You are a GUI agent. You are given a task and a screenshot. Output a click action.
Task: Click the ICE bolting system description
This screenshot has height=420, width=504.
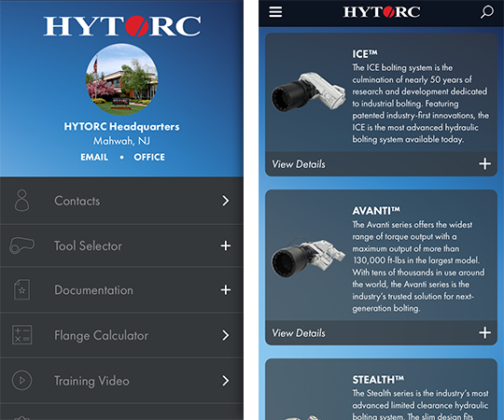click(x=420, y=104)
